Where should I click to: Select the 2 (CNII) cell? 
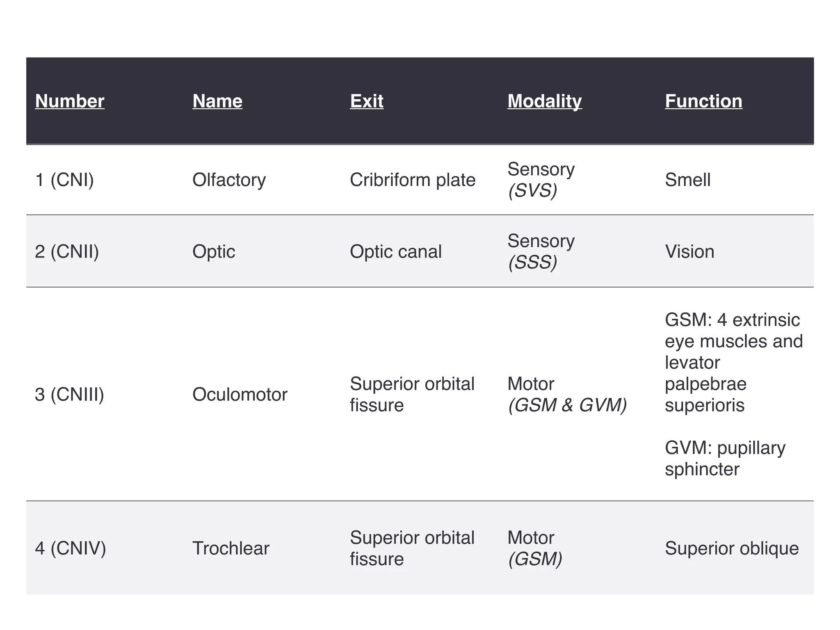pyautogui.click(x=67, y=251)
